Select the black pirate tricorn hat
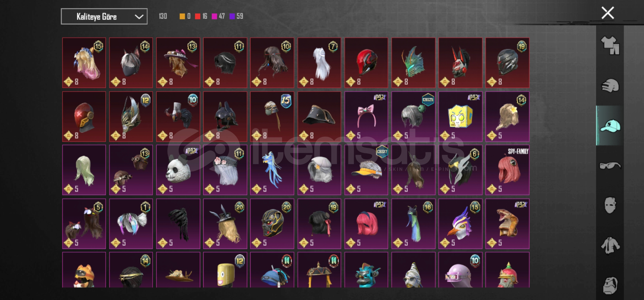Image resolution: width=644 pixels, height=300 pixels. (x=319, y=117)
